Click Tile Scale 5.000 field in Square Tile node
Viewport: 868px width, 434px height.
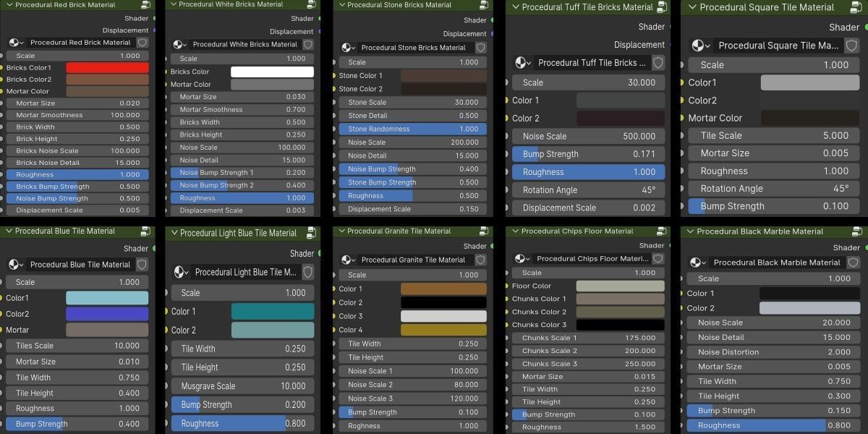pos(774,135)
